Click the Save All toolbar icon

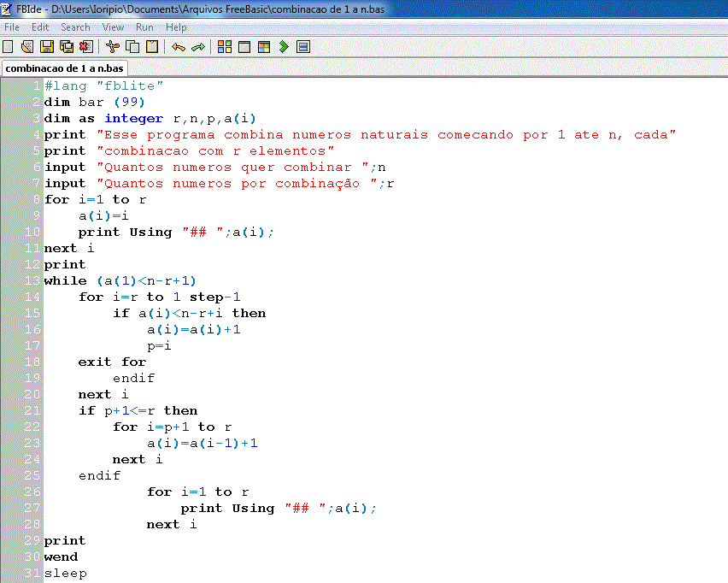(67, 46)
